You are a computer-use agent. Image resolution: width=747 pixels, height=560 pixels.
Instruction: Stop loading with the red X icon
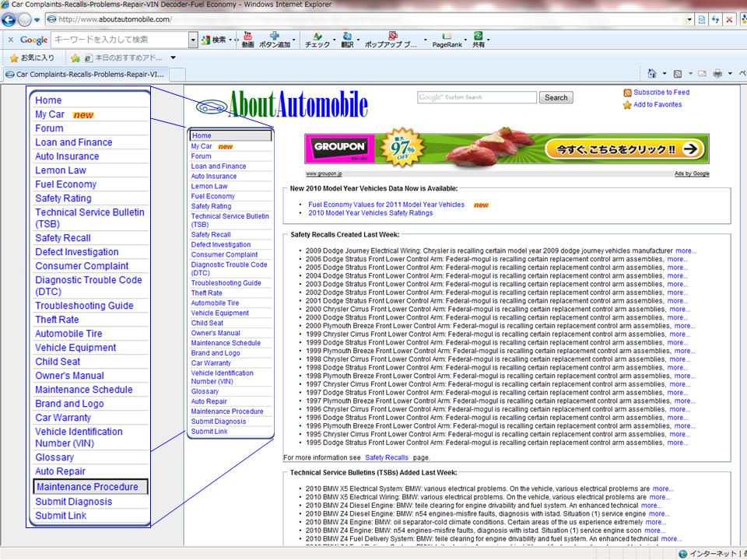(x=729, y=19)
